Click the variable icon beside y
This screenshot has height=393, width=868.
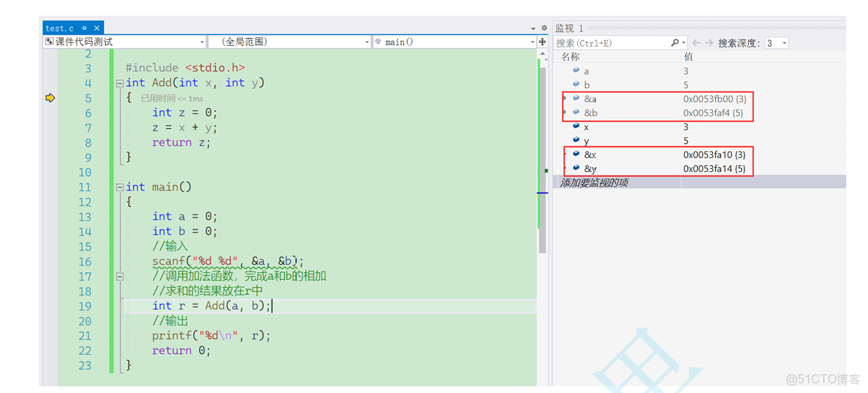(576, 140)
